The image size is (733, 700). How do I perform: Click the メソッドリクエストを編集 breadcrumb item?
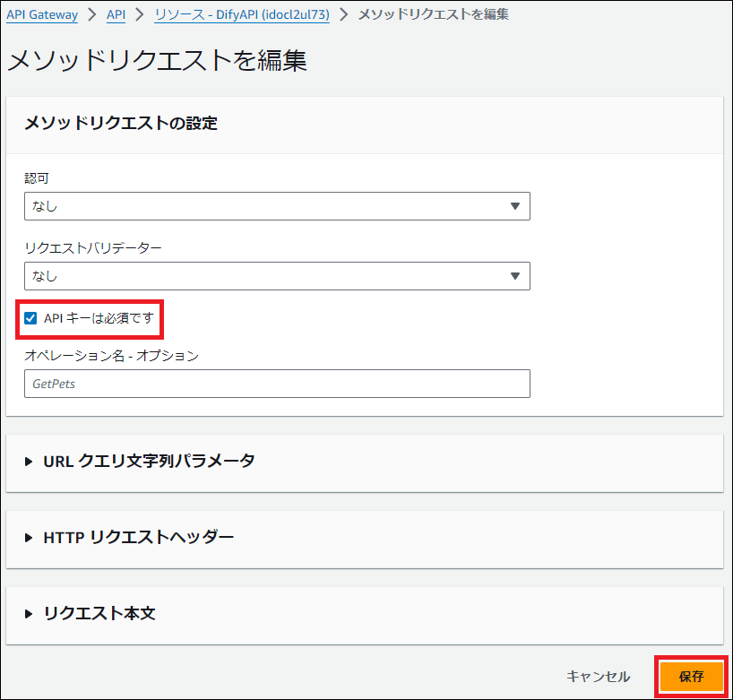coord(434,14)
